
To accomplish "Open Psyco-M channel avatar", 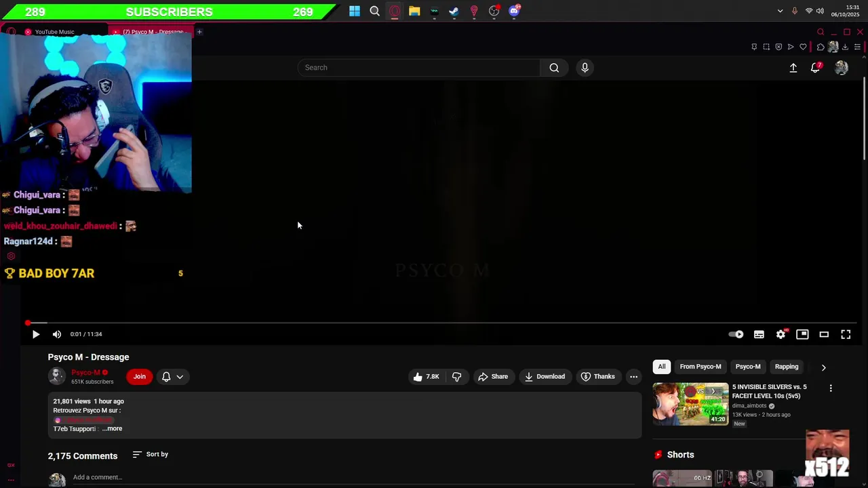I will 57,376.
